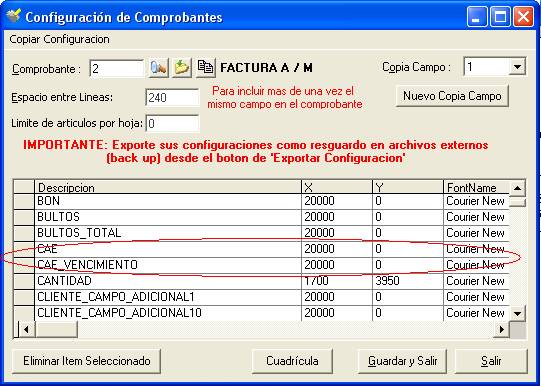This screenshot has width=541, height=386.
Task: Select the BULTOS_TOTAL row description
Action: [x=168, y=233]
